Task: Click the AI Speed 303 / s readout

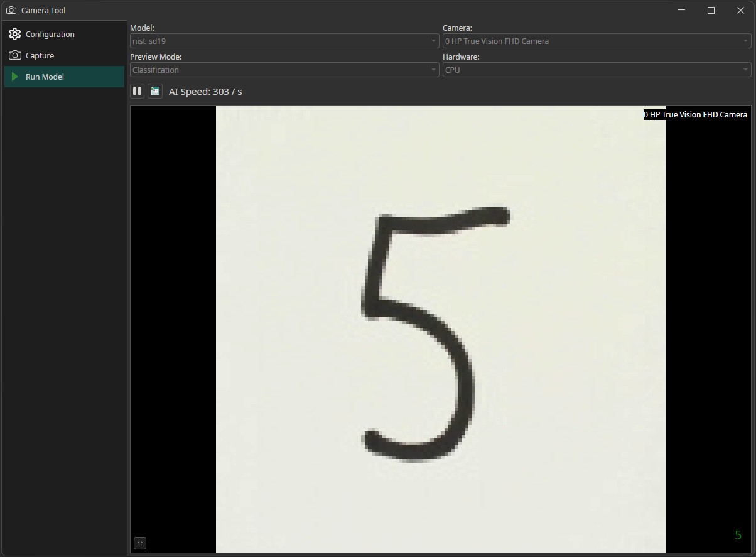Action: point(205,92)
